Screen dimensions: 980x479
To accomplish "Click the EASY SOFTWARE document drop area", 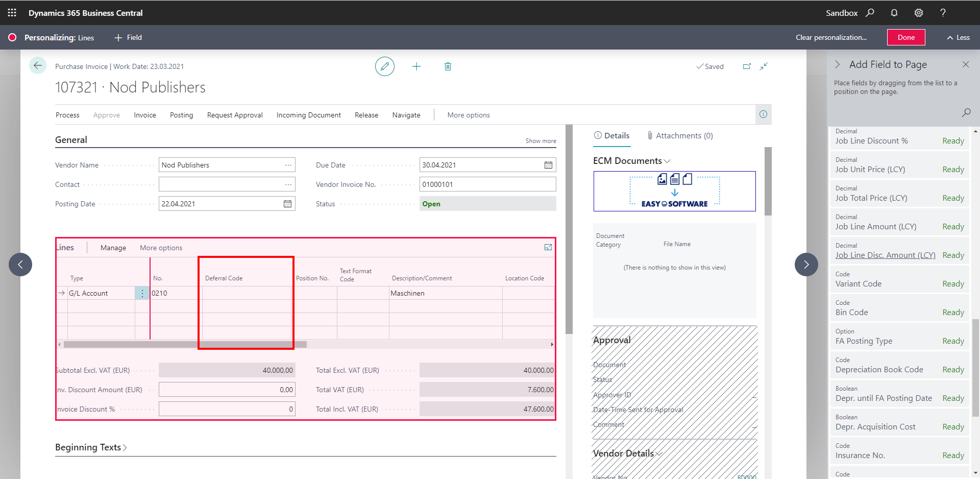I will point(674,191).
